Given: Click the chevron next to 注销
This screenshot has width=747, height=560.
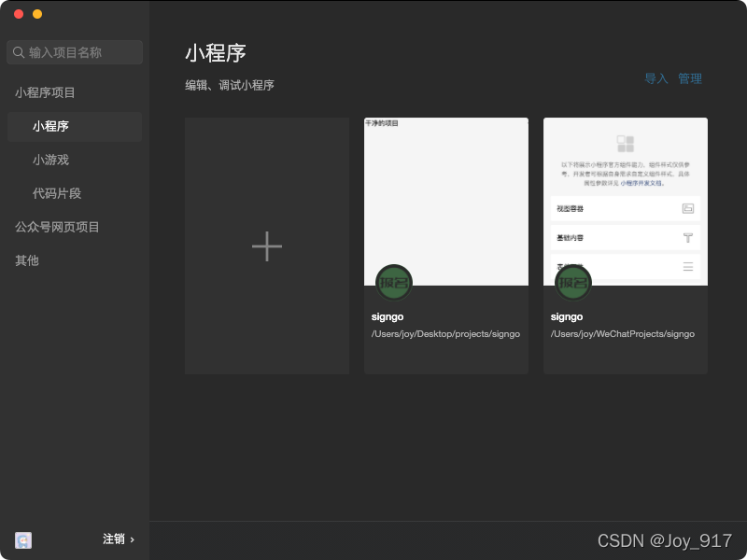Looking at the screenshot, I should [133, 539].
